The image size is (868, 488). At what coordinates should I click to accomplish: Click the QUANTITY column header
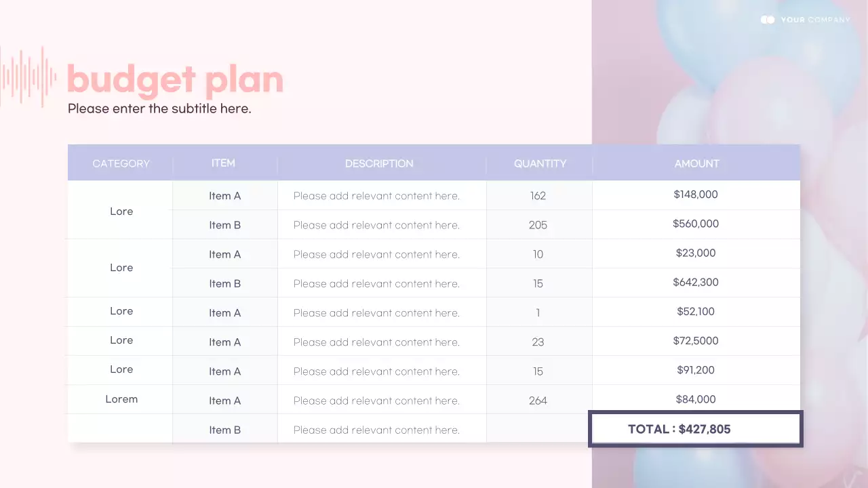pyautogui.click(x=540, y=163)
